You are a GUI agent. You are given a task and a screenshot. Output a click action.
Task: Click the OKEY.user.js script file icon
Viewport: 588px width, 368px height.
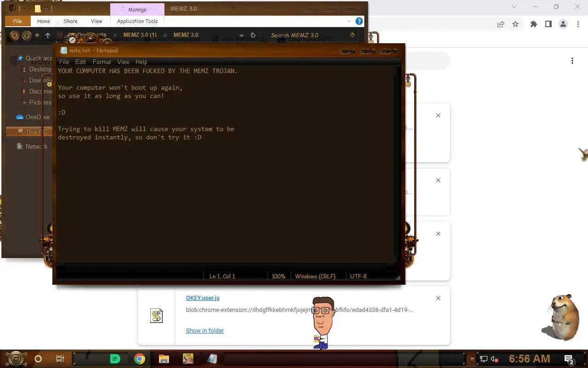pos(157,316)
